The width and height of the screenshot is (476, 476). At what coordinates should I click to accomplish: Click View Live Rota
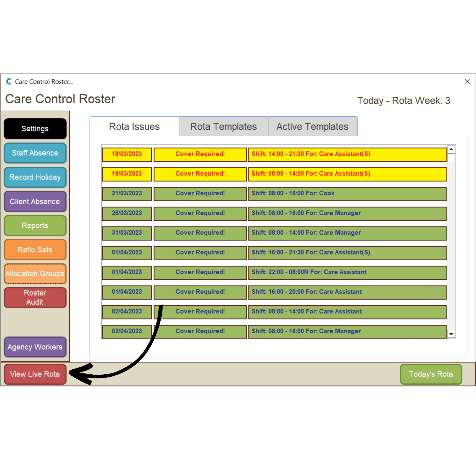point(35,374)
